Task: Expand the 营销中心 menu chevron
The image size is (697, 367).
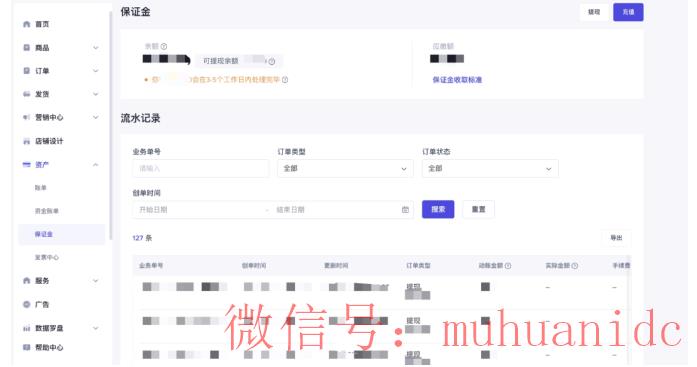Action: [x=96, y=117]
